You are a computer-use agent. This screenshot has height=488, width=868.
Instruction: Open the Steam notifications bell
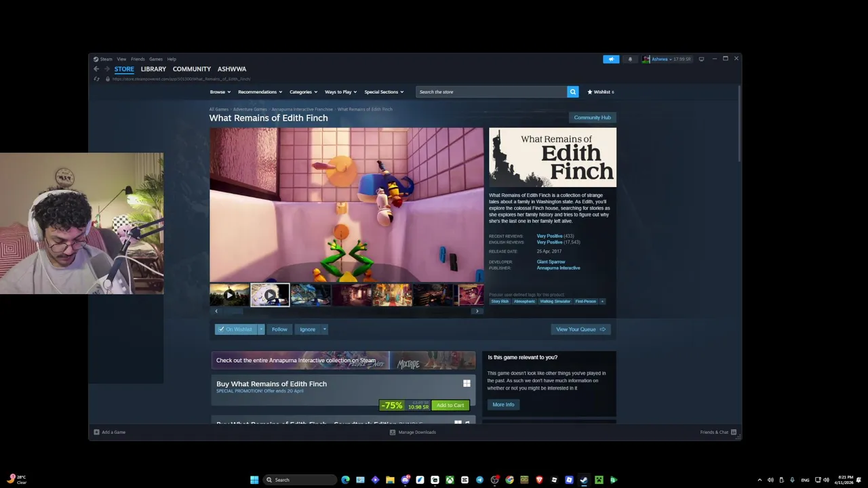tap(630, 59)
